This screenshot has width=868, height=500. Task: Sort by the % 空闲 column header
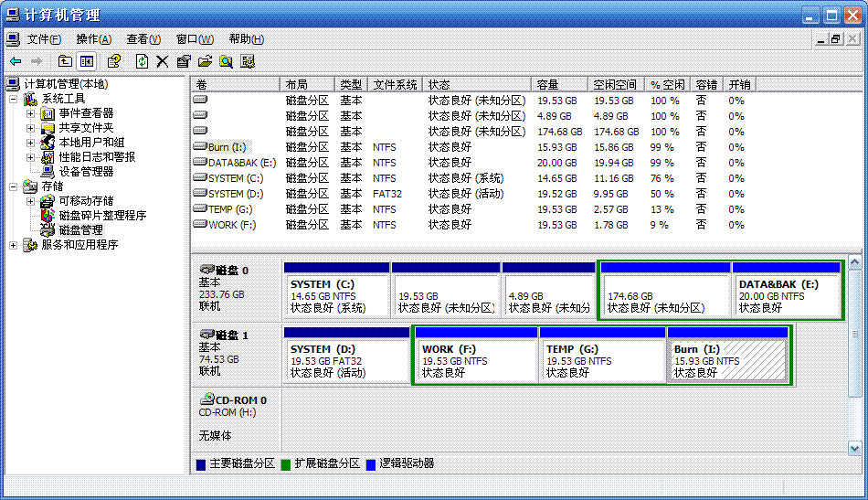coord(668,85)
